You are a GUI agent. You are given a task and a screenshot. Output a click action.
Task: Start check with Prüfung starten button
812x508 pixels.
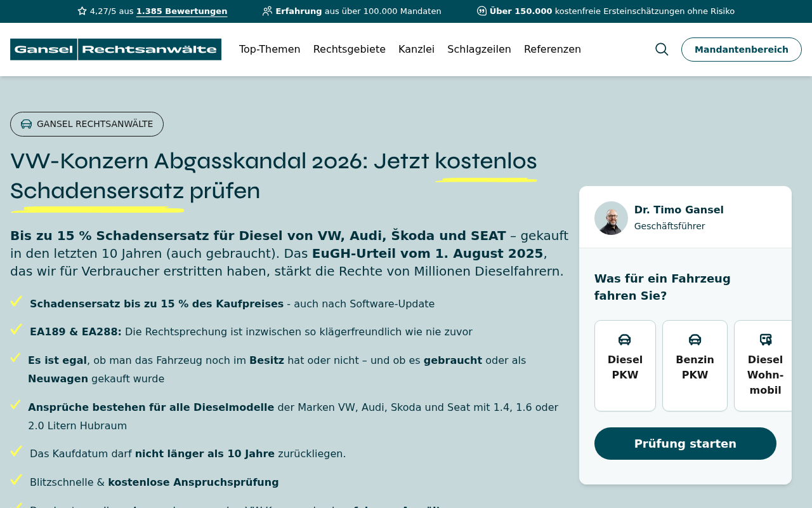coord(685,444)
